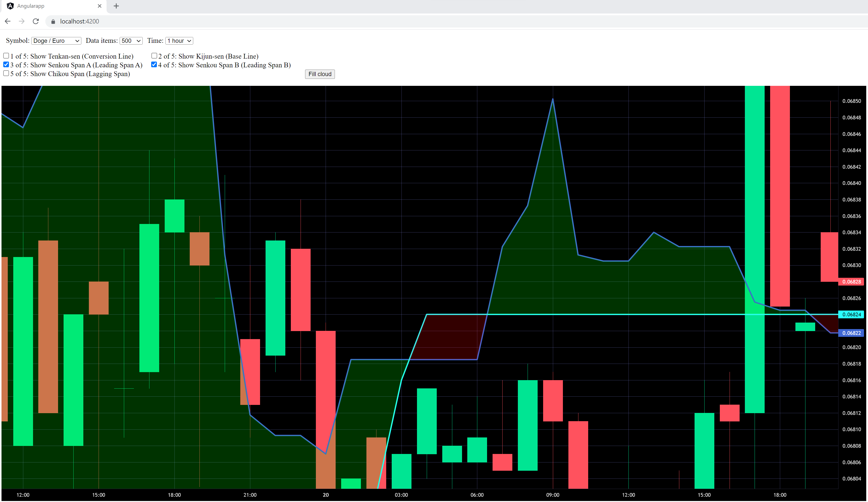Click the cyan 0.06824 price axis label
The width and height of the screenshot is (868, 502).
click(851, 314)
